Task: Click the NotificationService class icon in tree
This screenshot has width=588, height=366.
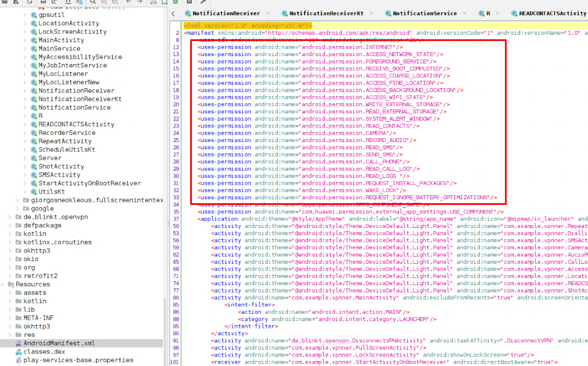Action: pyautogui.click(x=34, y=108)
